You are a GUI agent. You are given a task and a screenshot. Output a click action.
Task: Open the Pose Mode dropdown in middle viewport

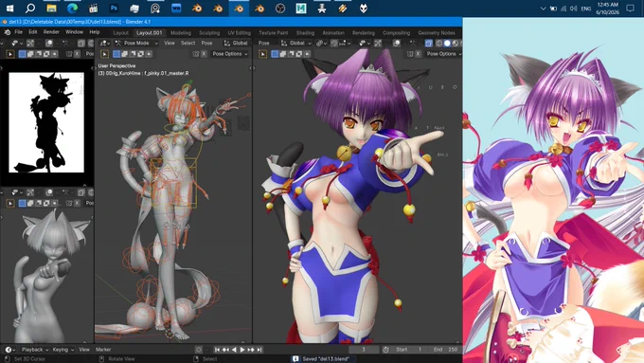[x=136, y=43]
